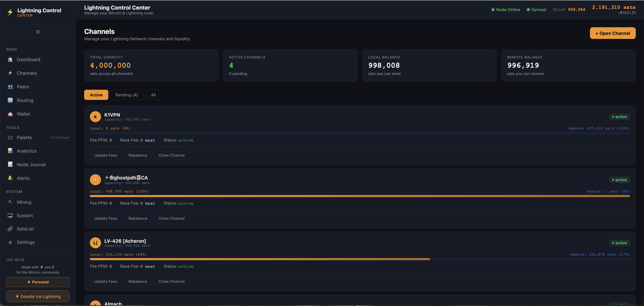Click Rebalance for ghostpdh channel
Viewport: 644px width, 306px height.
click(x=138, y=218)
